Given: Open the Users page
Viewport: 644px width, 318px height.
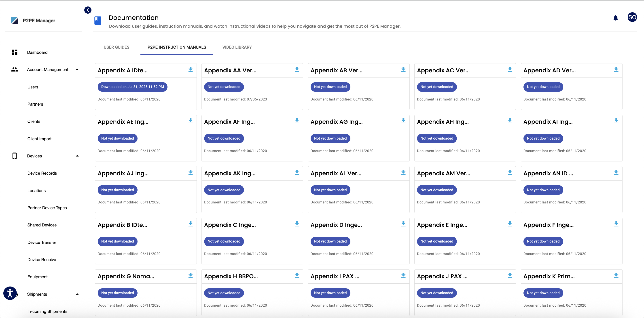Looking at the screenshot, I should tap(33, 87).
